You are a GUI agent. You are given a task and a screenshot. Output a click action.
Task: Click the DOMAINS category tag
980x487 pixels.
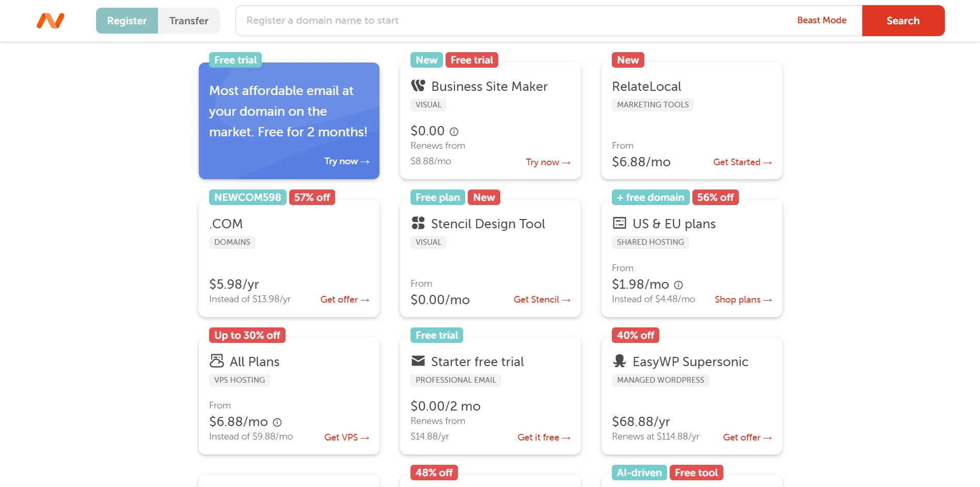[x=232, y=242]
